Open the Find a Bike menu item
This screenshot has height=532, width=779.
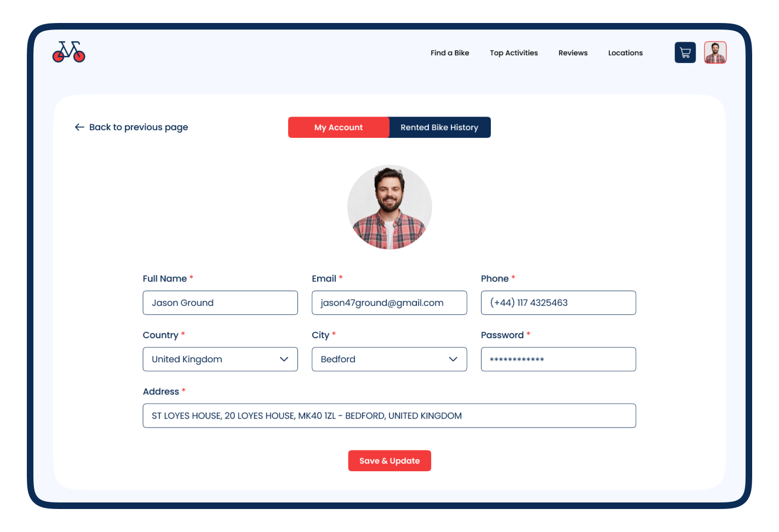(x=450, y=53)
